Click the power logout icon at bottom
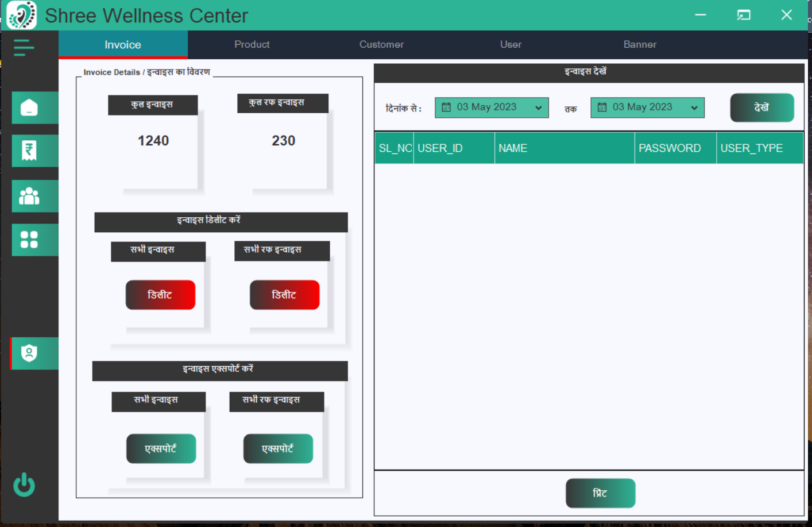 tap(24, 484)
